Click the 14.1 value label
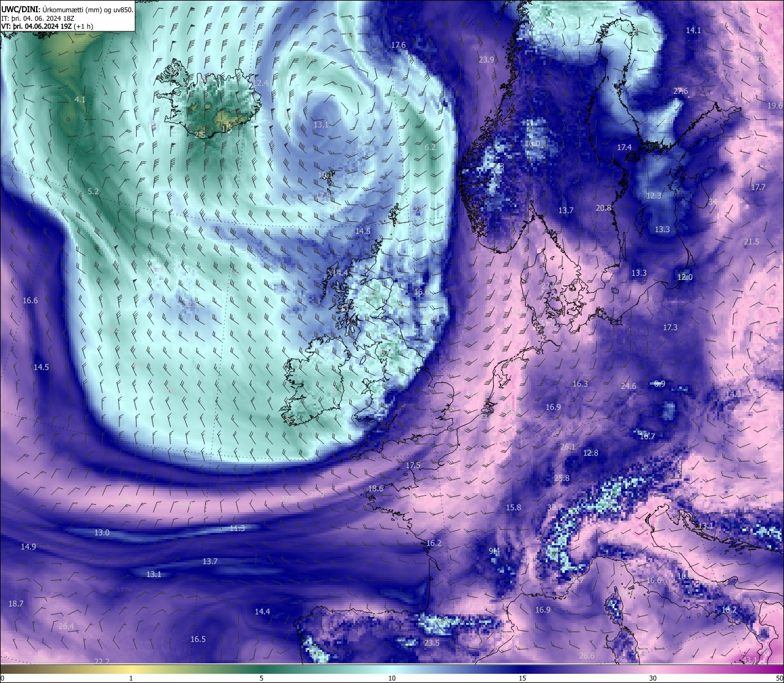Image resolution: width=784 pixels, height=683 pixels. pos(693,30)
